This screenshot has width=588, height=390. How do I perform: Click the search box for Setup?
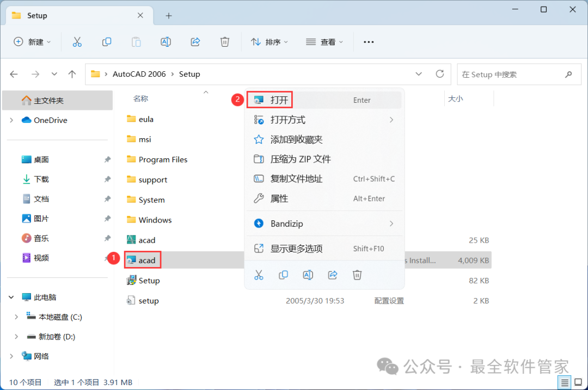point(519,74)
